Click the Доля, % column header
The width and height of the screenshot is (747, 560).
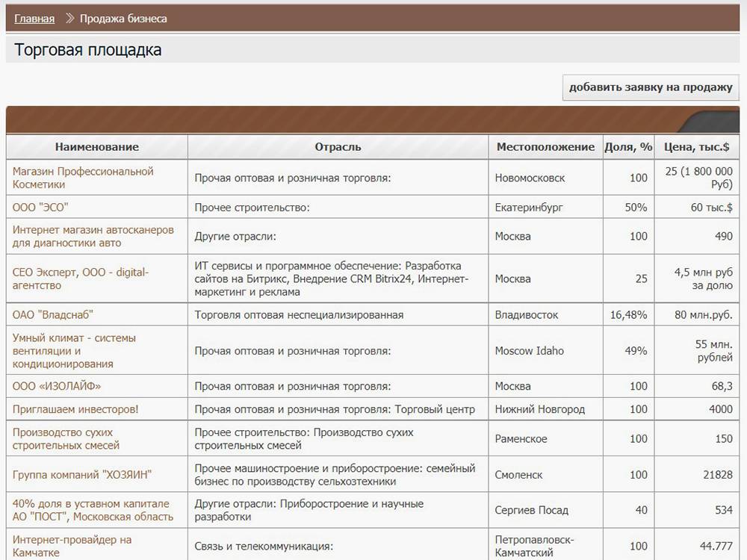628,146
